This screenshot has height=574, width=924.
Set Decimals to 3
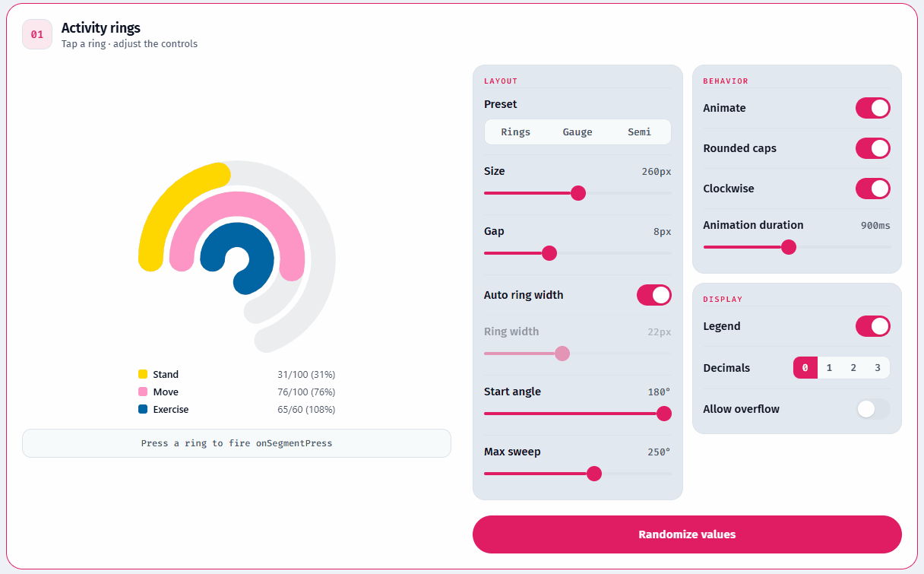(878, 368)
